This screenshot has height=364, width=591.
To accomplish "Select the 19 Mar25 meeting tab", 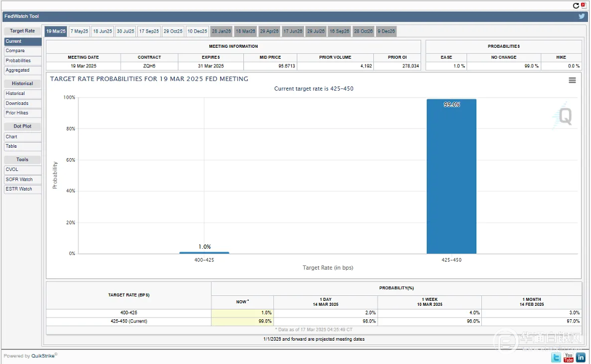I will click(x=56, y=31).
